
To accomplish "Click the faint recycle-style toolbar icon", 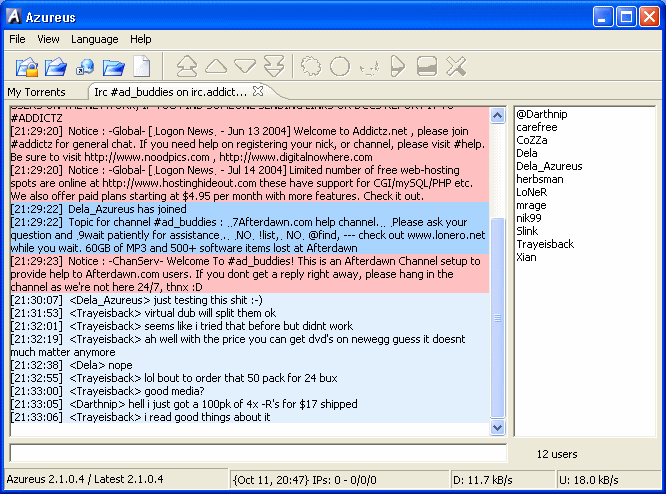I will point(369,68).
